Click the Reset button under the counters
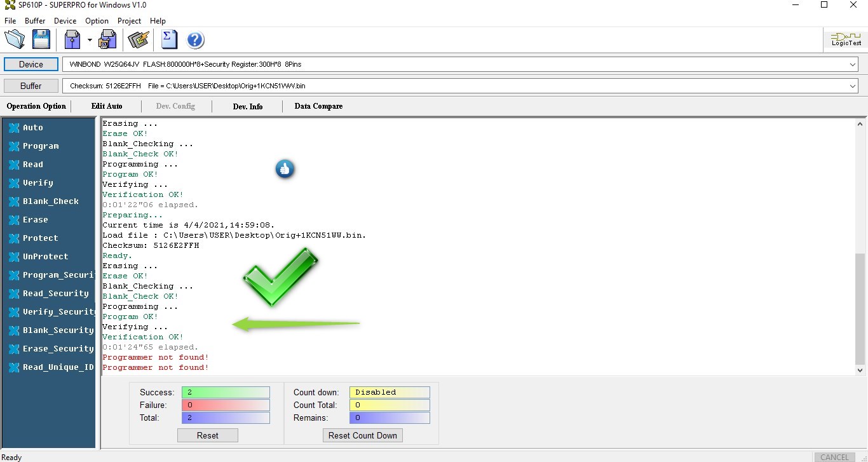This screenshot has width=868, height=462. (x=208, y=435)
